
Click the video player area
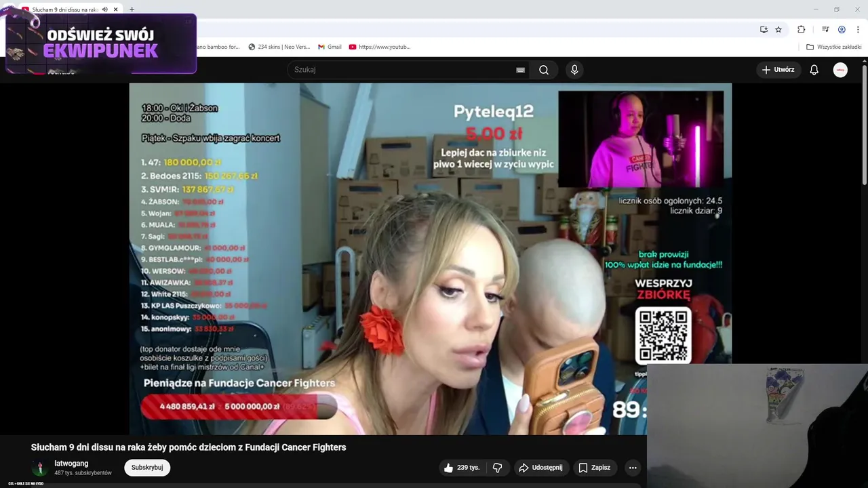coord(431,258)
